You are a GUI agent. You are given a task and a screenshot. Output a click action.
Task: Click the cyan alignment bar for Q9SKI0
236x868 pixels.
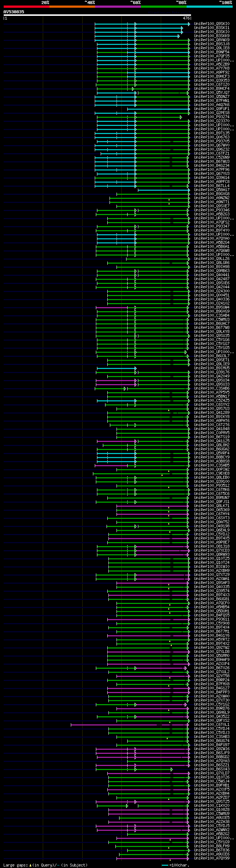point(142,24)
